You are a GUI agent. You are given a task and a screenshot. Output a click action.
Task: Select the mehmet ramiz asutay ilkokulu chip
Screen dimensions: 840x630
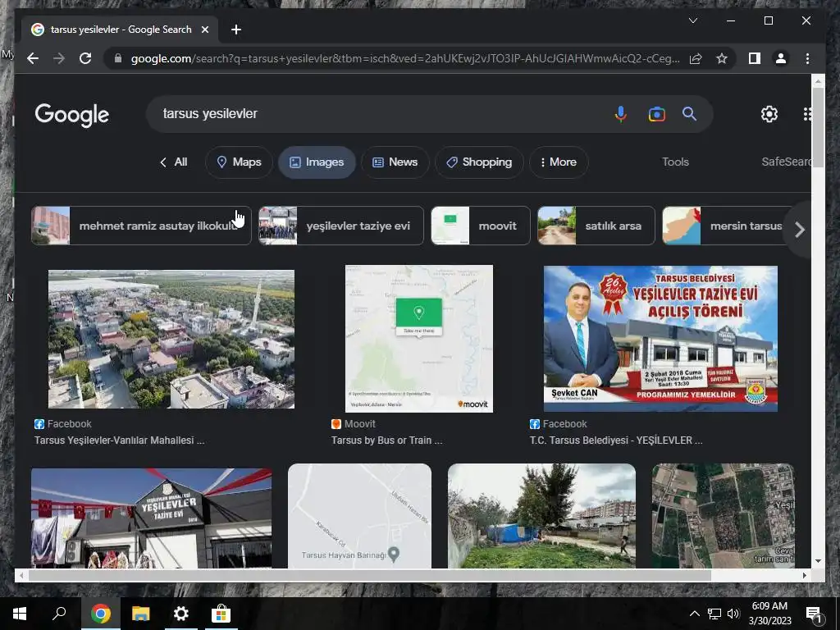point(141,226)
